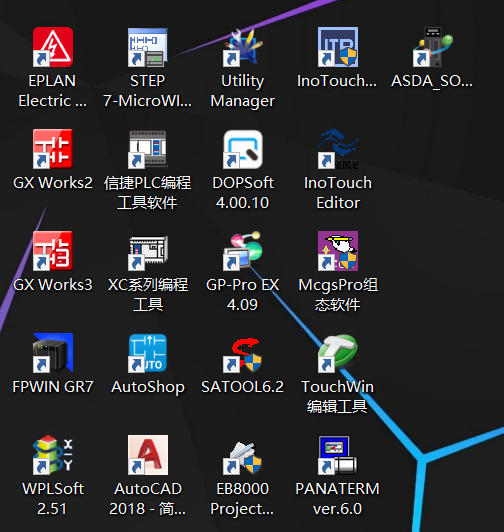This screenshot has height=532, width=504.
Task: Click the SATOOL6.2 shortcut icon
Action: pyautogui.click(x=243, y=353)
